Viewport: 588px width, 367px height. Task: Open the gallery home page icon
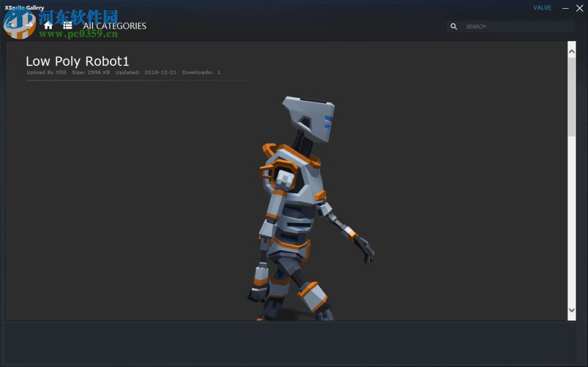(x=48, y=25)
